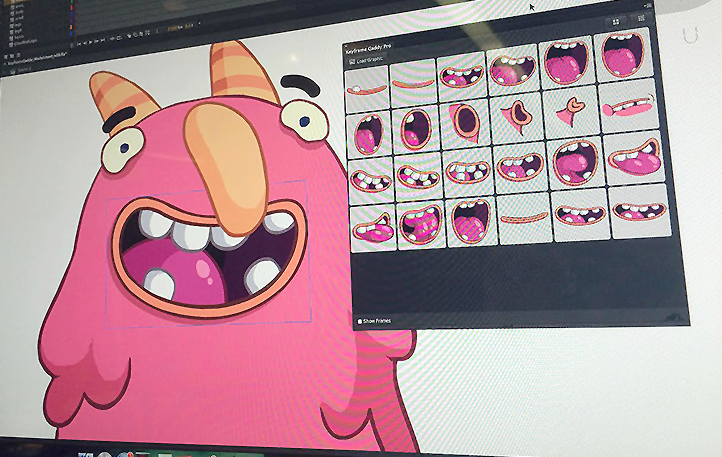Select the horns layer
Viewport: 722px width, 457px height.
[19, 37]
